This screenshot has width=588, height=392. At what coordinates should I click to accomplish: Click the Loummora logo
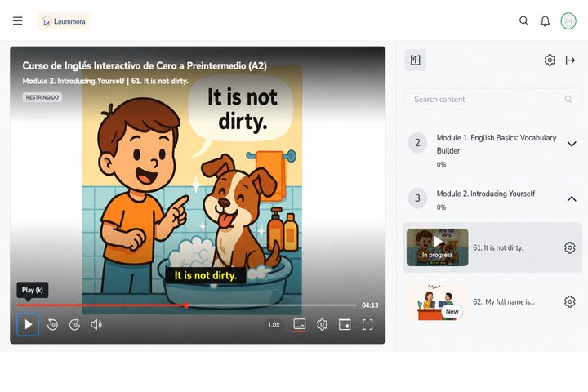[64, 21]
